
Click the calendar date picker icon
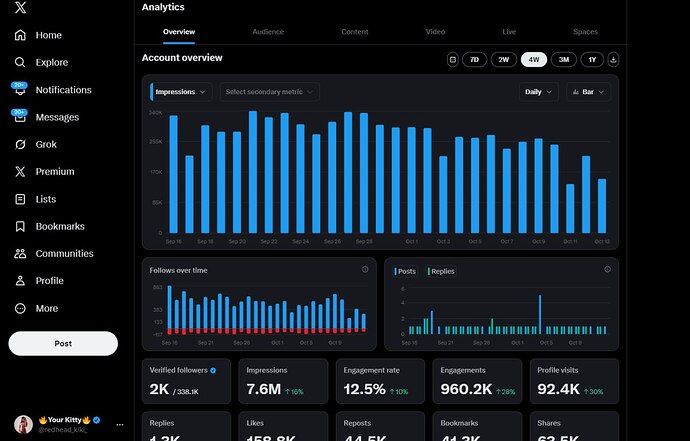tap(453, 59)
